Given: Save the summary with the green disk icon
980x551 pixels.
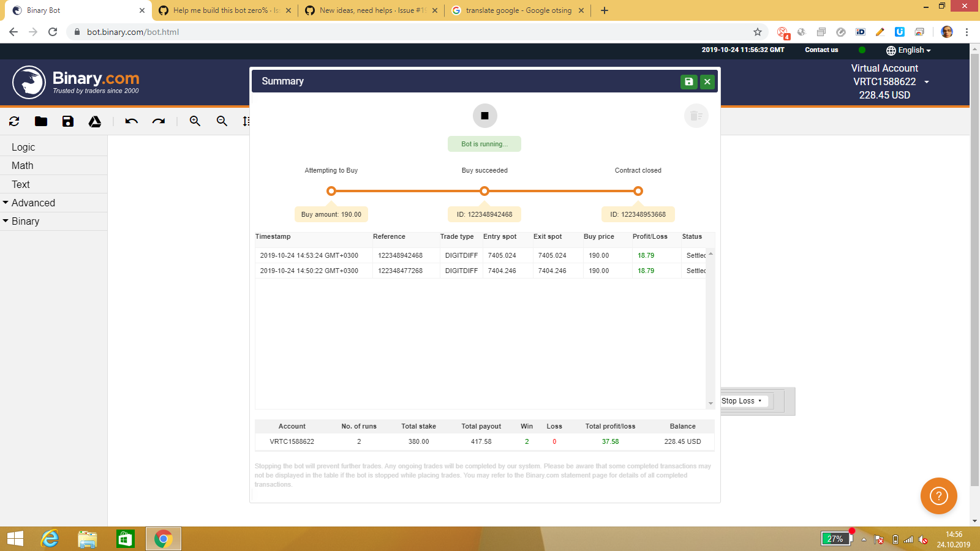Looking at the screenshot, I should pos(688,81).
